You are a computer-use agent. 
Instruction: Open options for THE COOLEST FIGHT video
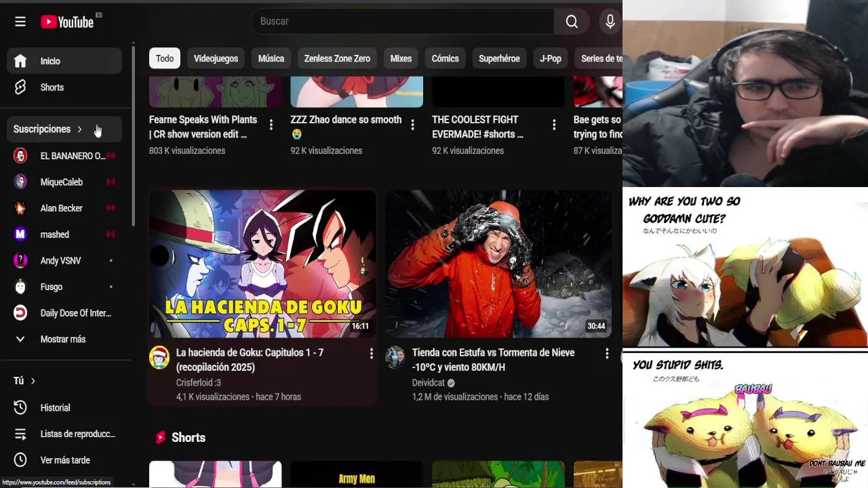(554, 125)
